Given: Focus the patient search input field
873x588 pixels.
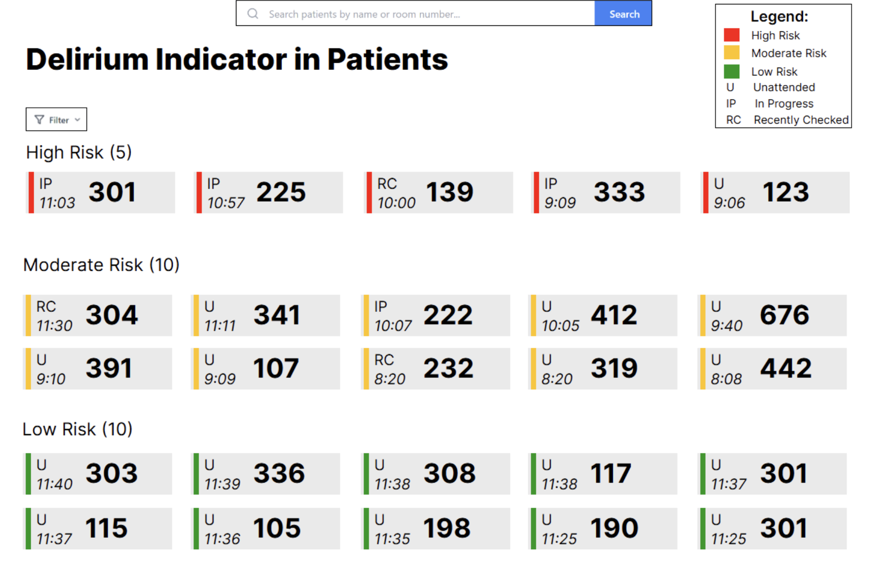Looking at the screenshot, I should 427,14.
